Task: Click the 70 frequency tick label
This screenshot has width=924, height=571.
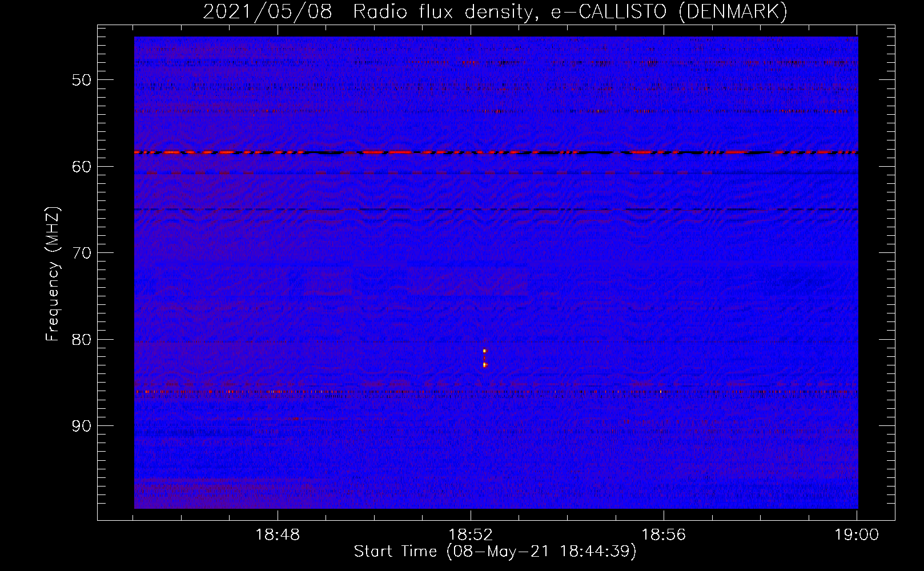Action: point(82,253)
